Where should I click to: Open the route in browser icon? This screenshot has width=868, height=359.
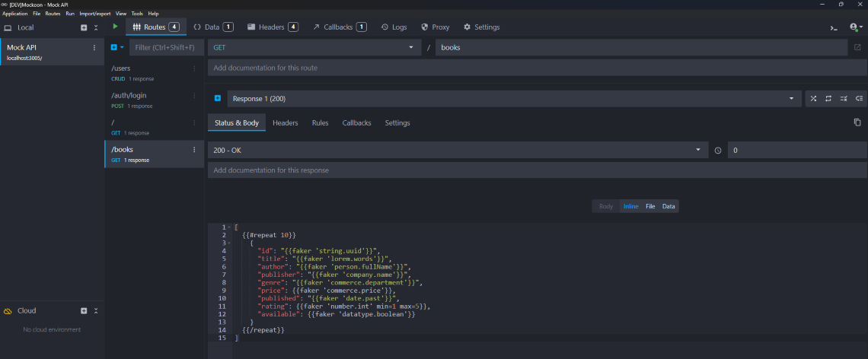(x=857, y=47)
